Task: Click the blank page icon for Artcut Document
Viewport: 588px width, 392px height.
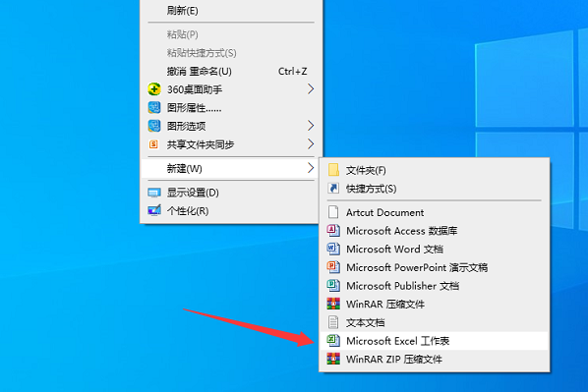Action: pos(333,212)
